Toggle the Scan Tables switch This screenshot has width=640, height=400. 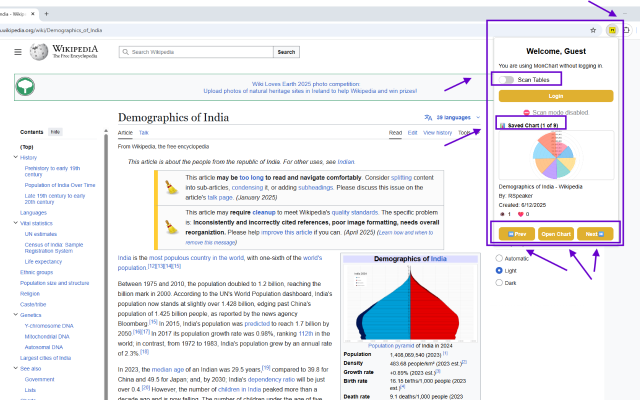506,80
